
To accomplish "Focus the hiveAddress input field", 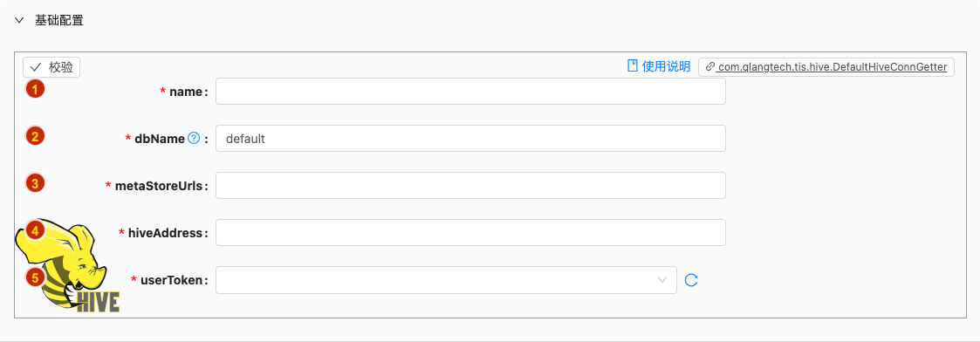I will click(x=470, y=233).
